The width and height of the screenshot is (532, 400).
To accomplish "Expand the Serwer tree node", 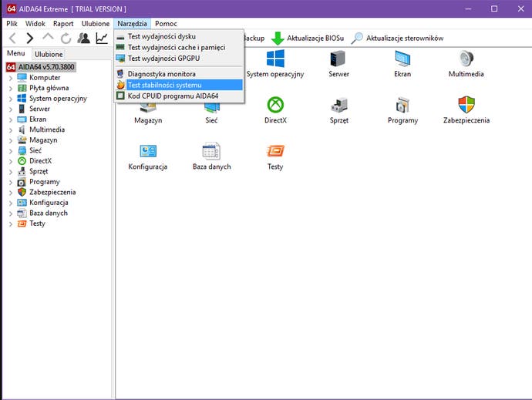I will click(x=11, y=109).
